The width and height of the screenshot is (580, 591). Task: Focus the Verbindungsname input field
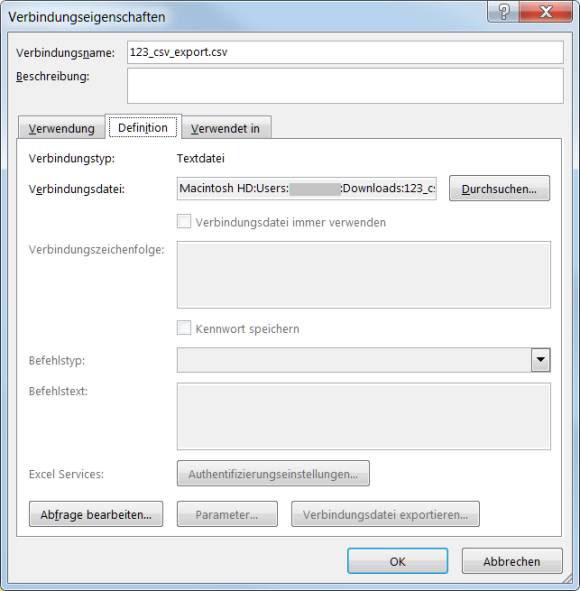click(345, 52)
